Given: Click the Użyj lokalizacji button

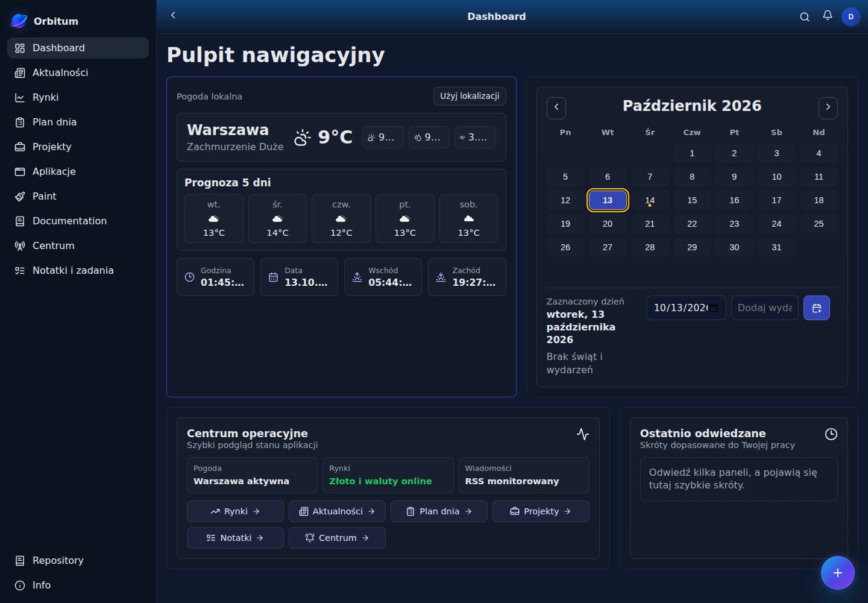Looking at the screenshot, I should [470, 96].
